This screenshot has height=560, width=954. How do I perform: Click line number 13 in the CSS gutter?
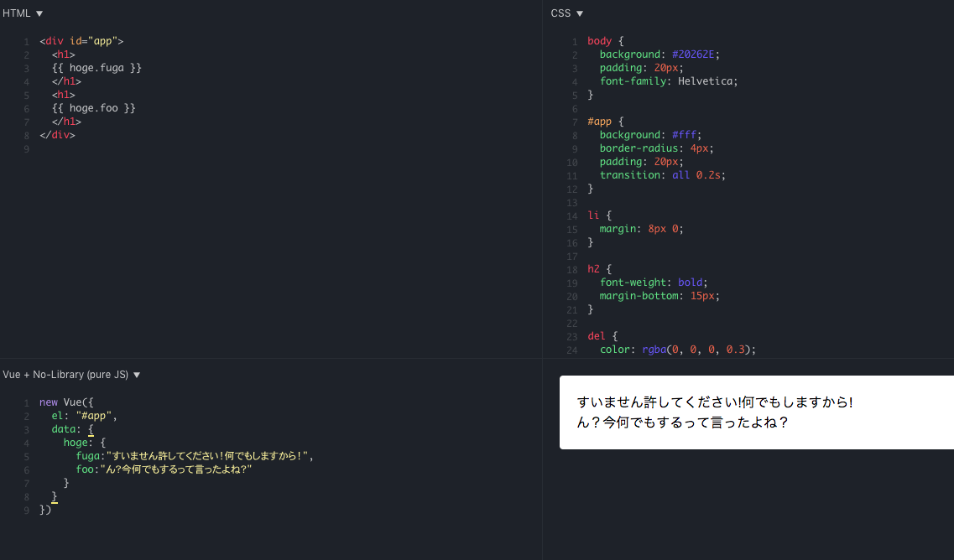[572, 203]
